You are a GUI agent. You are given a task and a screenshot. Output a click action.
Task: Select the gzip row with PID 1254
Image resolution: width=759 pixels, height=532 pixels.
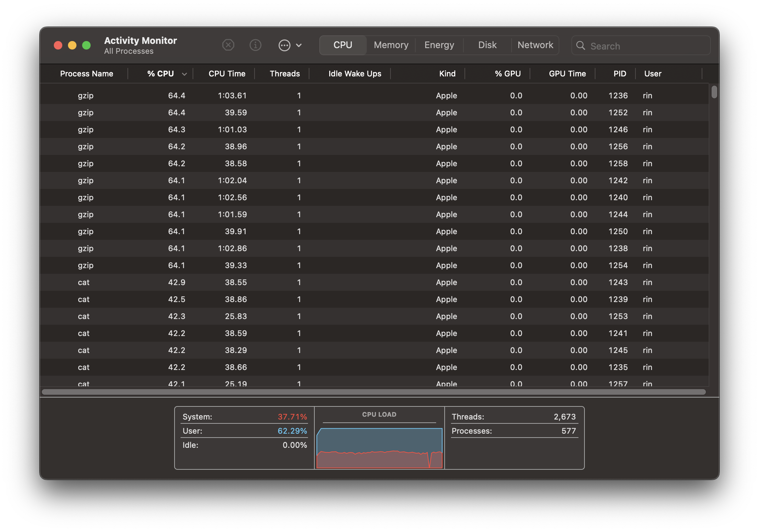tap(375, 265)
